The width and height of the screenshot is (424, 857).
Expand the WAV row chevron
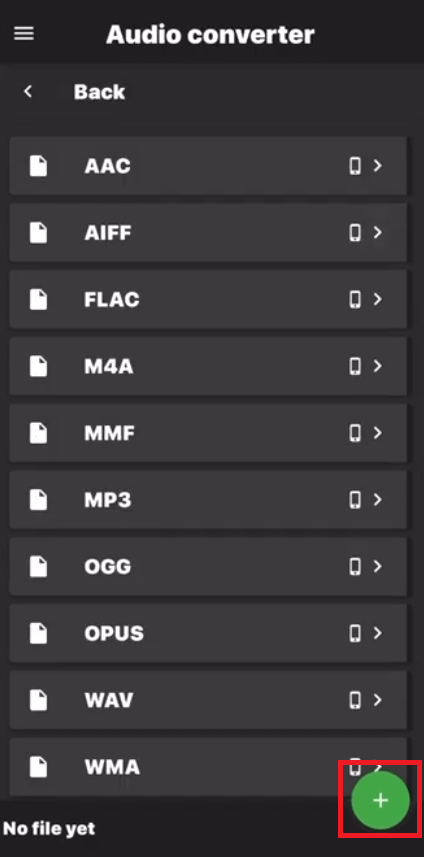pos(378,700)
